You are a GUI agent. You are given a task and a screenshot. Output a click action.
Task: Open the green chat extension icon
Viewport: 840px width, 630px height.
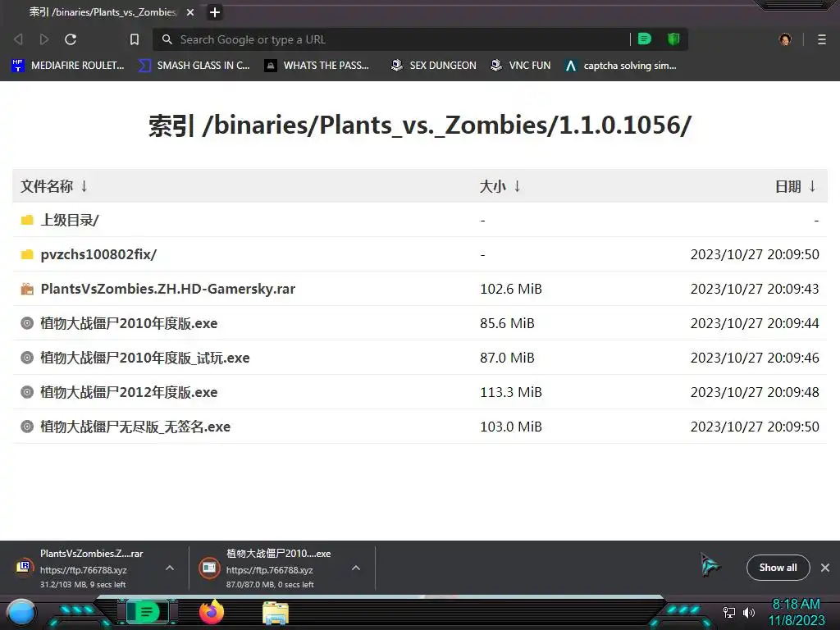(x=645, y=39)
